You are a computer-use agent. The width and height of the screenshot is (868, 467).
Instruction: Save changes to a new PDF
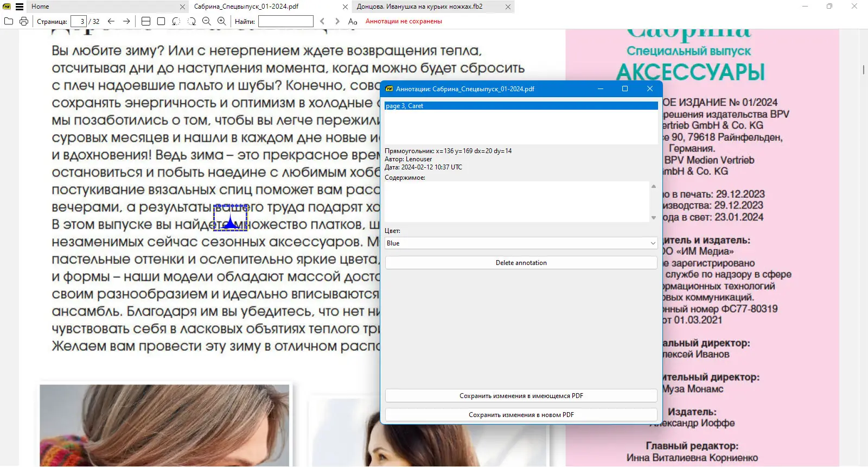(521, 415)
